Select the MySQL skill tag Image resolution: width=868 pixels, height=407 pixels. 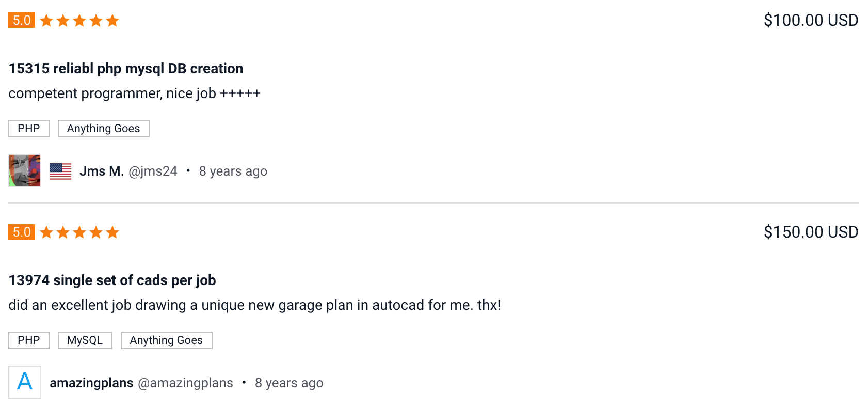click(x=85, y=340)
